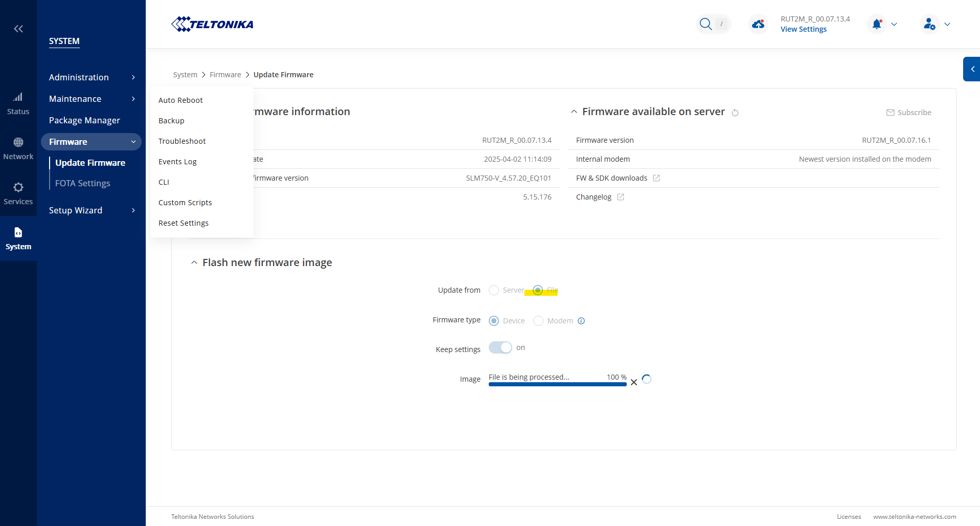The height and width of the screenshot is (526, 980).
Task: Collapse sidebar with double-chevron icon
Action: [x=18, y=29]
